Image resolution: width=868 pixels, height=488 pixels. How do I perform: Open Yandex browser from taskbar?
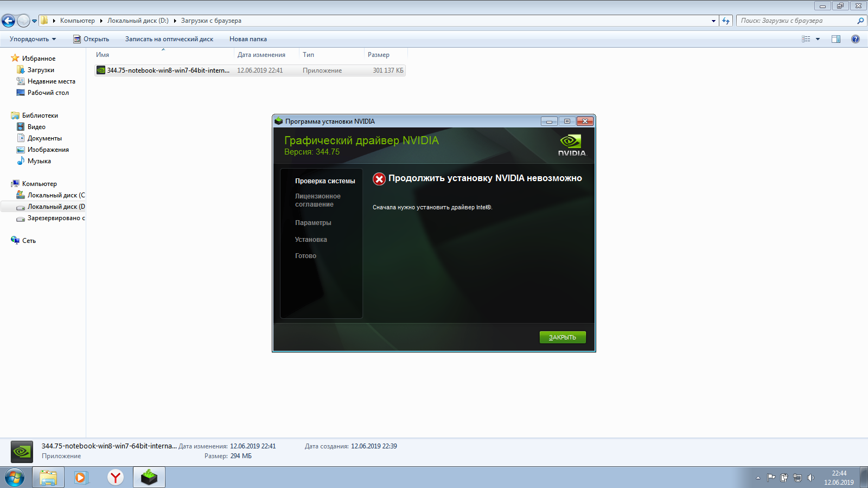[x=115, y=478]
